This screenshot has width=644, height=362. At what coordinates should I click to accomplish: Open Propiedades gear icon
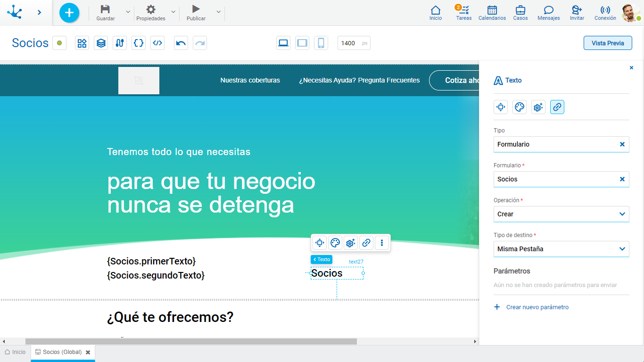click(x=151, y=9)
